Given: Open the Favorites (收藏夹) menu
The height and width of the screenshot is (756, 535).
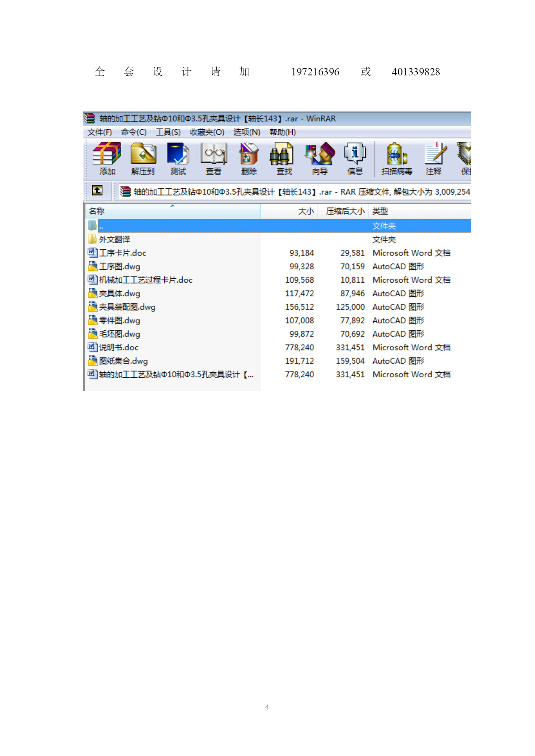Looking at the screenshot, I should (207, 132).
